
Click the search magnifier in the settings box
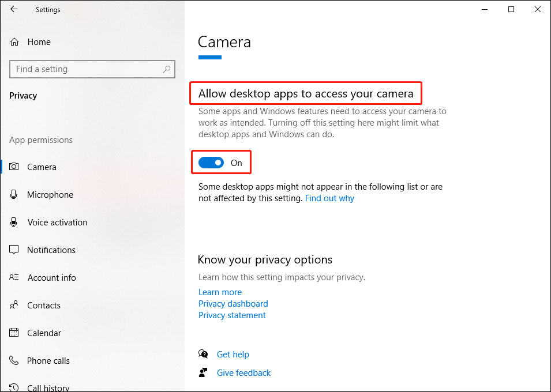tap(167, 69)
